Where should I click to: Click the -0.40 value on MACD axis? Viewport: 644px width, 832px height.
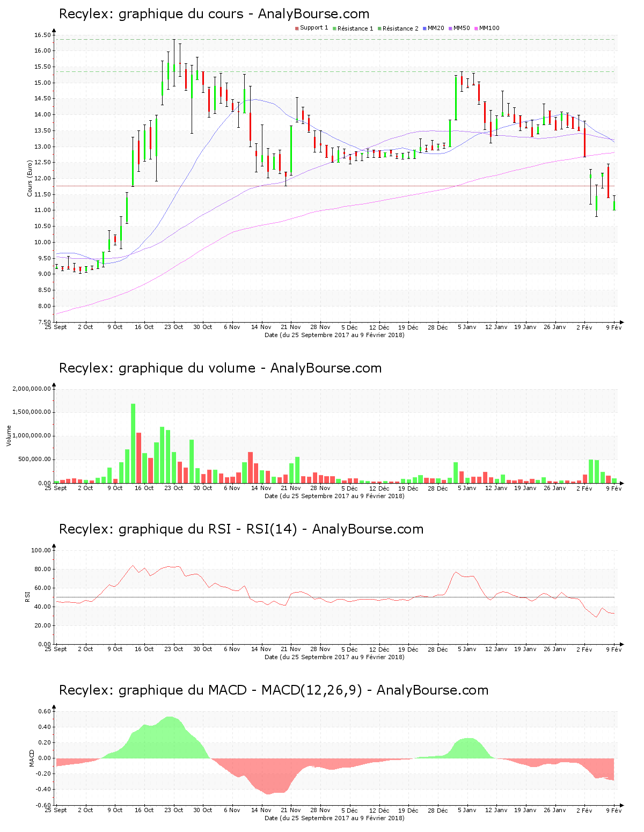click(44, 789)
